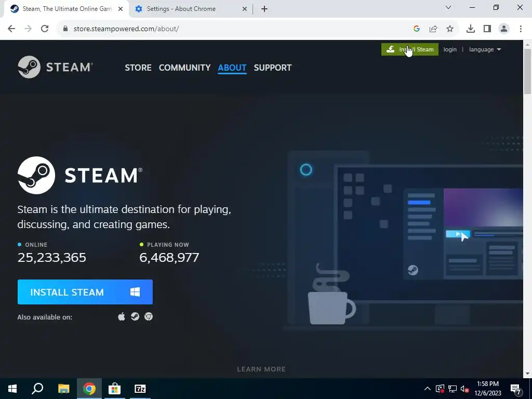Open the Chromebook download icon
The width and height of the screenshot is (532, 399).
(149, 316)
